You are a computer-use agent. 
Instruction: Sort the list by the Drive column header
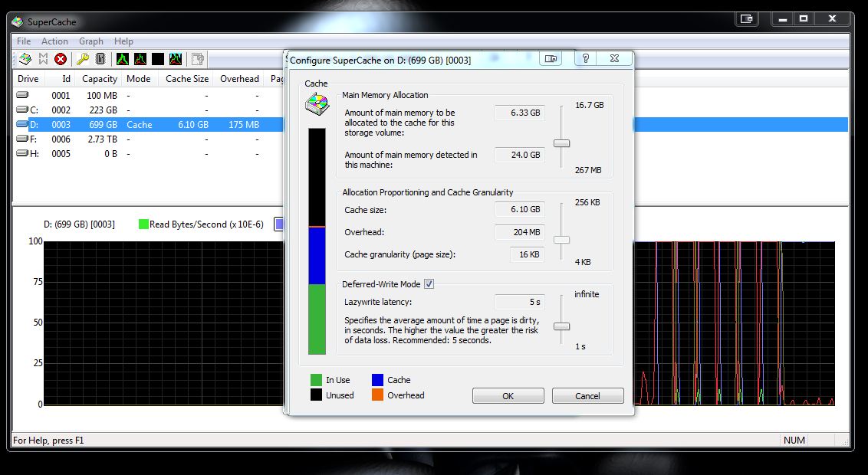point(28,78)
